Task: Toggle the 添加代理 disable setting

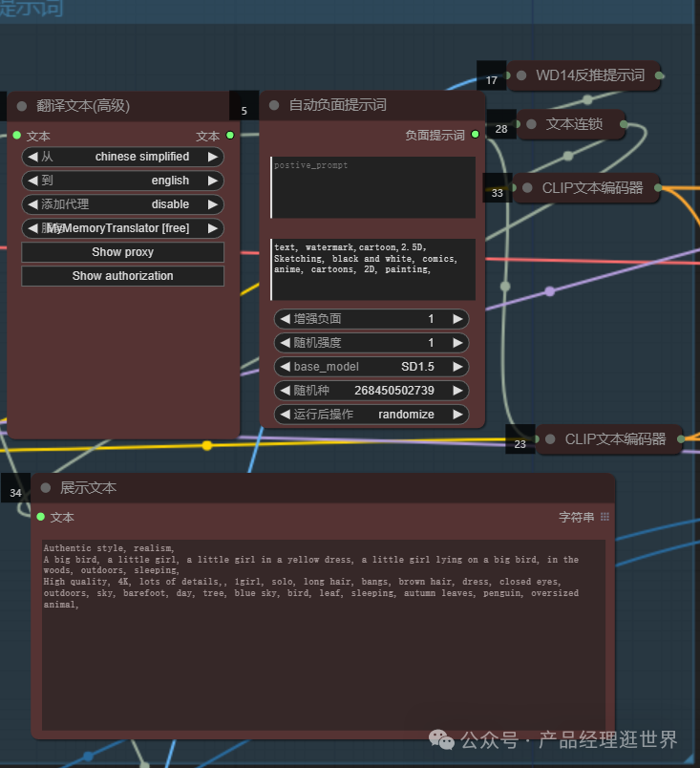Action: [122, 204]
